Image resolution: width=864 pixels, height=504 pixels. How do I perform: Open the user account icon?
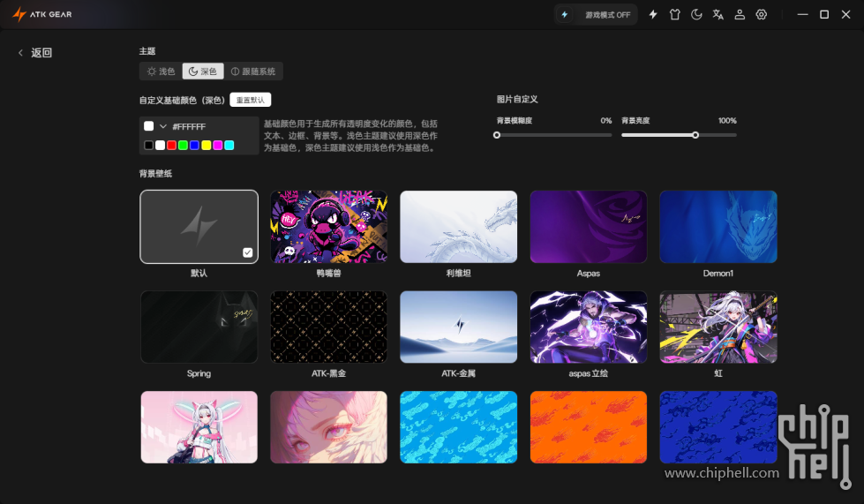(740, 15)
